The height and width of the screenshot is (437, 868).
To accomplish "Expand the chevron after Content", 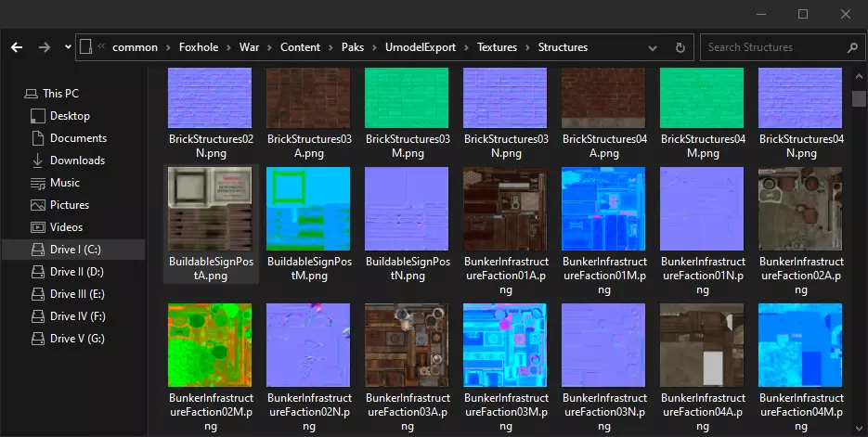I will pyautogui.click(x=330, y=47).
